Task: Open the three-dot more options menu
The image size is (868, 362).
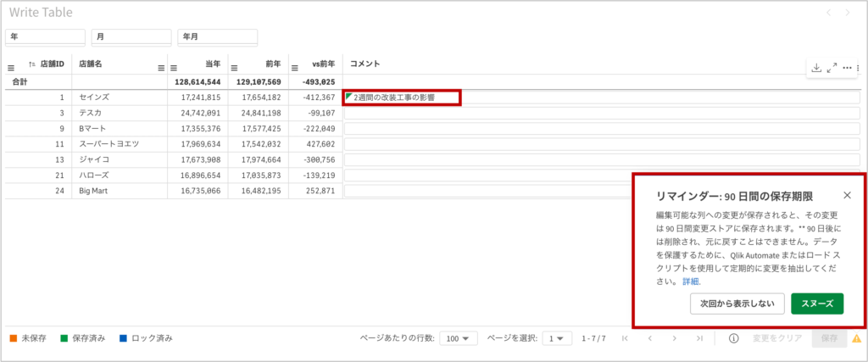Action: click(x=847, y=68)
